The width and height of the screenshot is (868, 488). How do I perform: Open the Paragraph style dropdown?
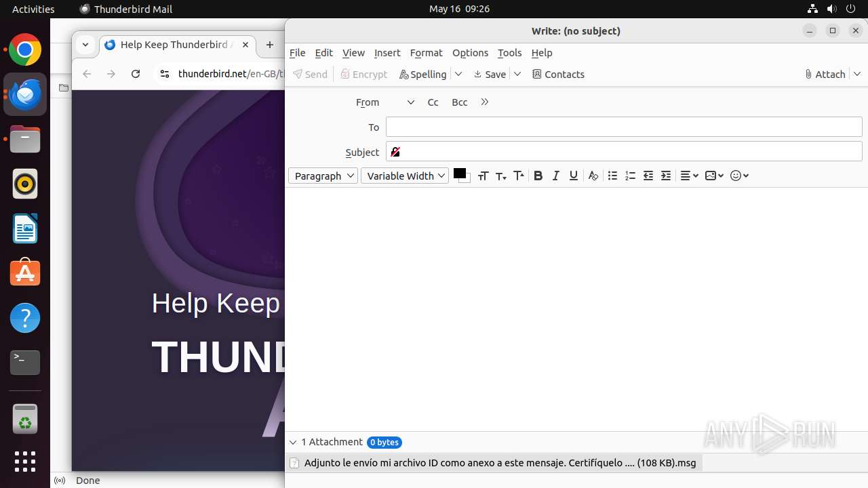click(x=323, y=176)
